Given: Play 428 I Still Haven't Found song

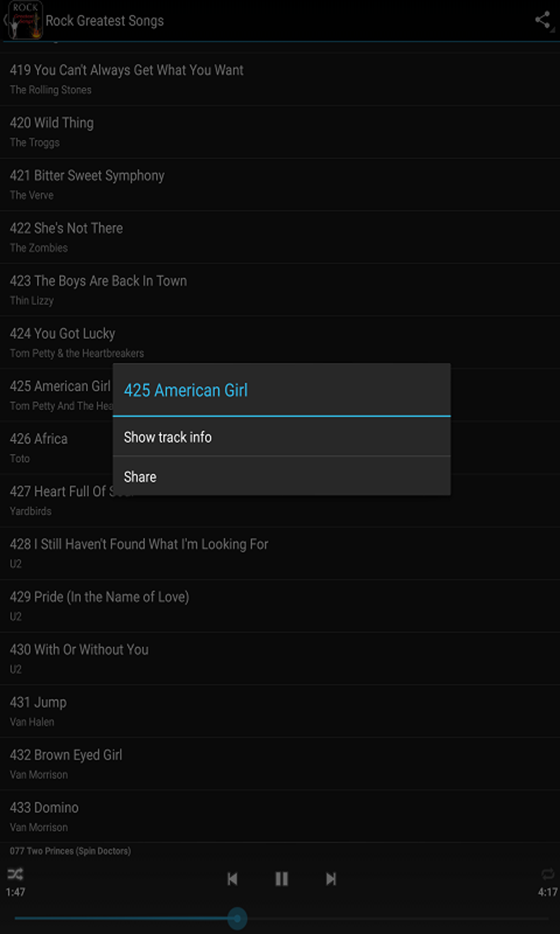Looking at the screenshot, I should pyautogui.click(x=280, y=553).
